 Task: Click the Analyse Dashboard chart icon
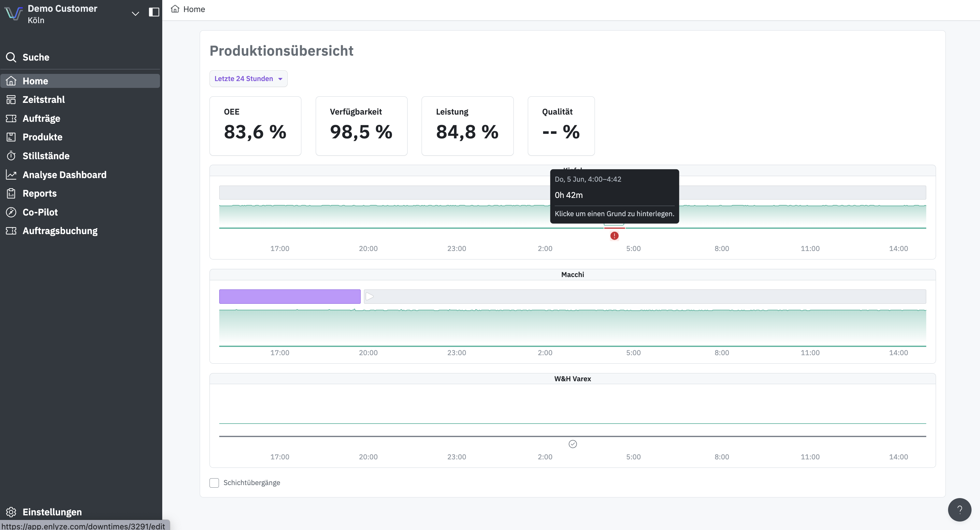click(11, 174)
